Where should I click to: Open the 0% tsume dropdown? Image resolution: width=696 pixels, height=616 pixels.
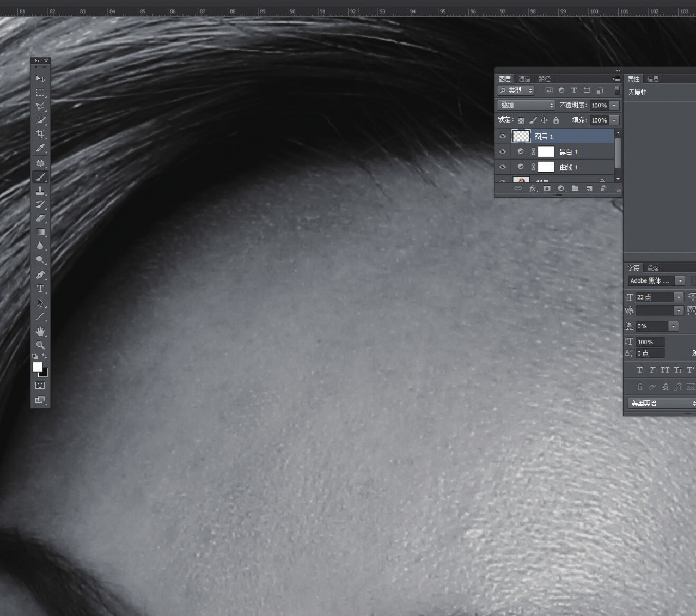[674, 326]
